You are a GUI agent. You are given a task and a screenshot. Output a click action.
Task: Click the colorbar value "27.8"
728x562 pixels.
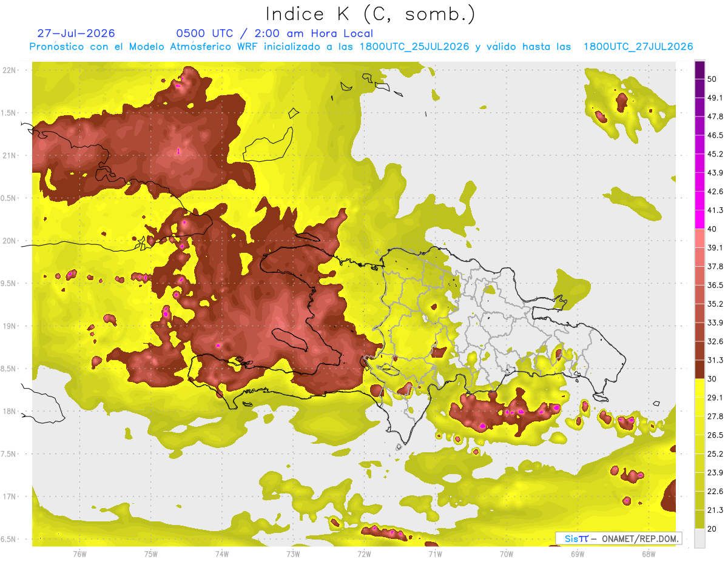[x=715, y=416]
